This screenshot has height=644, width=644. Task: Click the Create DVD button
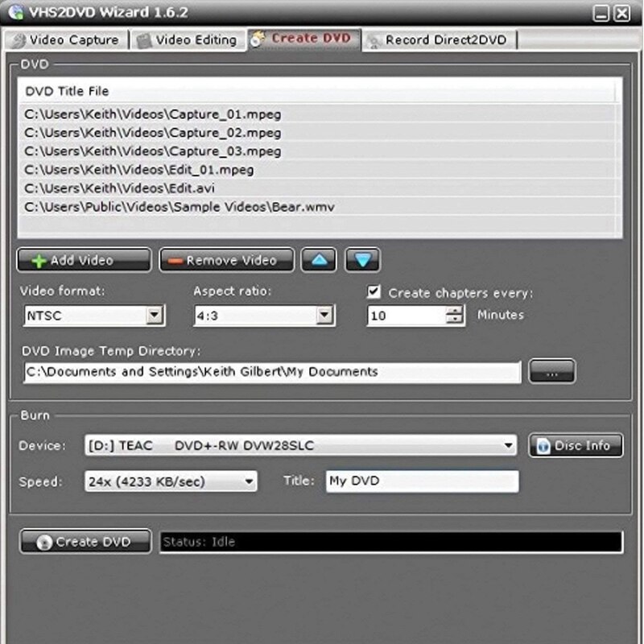(83, 541)
